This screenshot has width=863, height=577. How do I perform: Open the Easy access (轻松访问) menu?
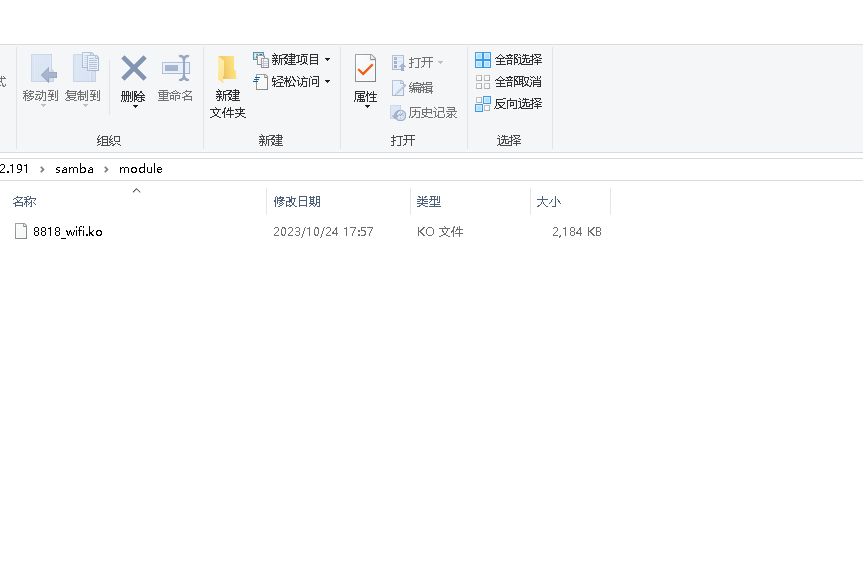(292, 81)
